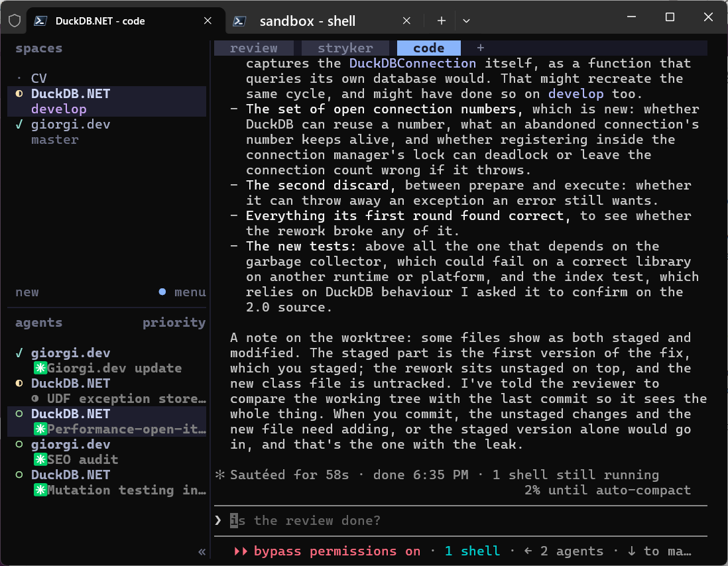This screenshot has height=566, width=728.
Task: Click the 2% until auto-compact text
Action: 607,490
